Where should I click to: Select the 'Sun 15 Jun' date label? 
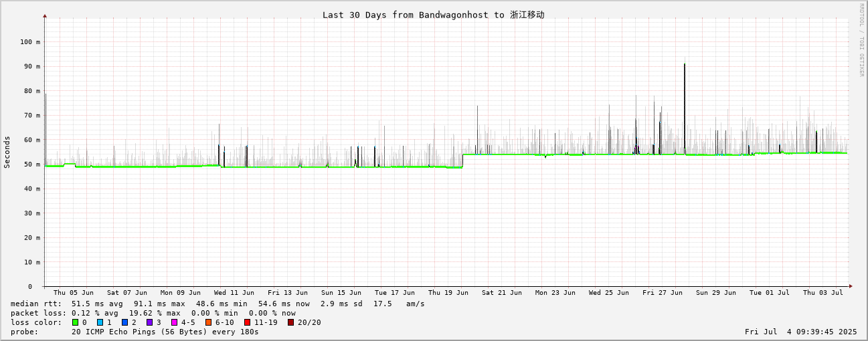[x=341, y=293]
